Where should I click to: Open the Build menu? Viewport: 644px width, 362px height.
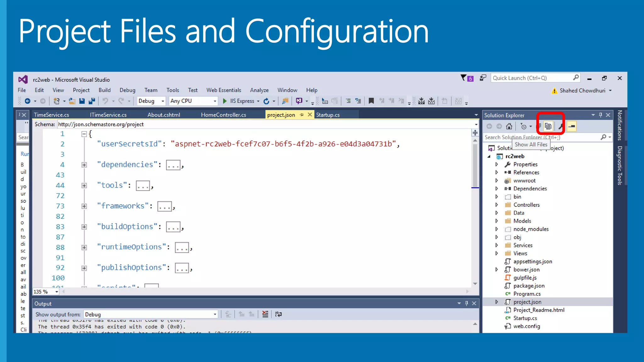coord(104,90)
